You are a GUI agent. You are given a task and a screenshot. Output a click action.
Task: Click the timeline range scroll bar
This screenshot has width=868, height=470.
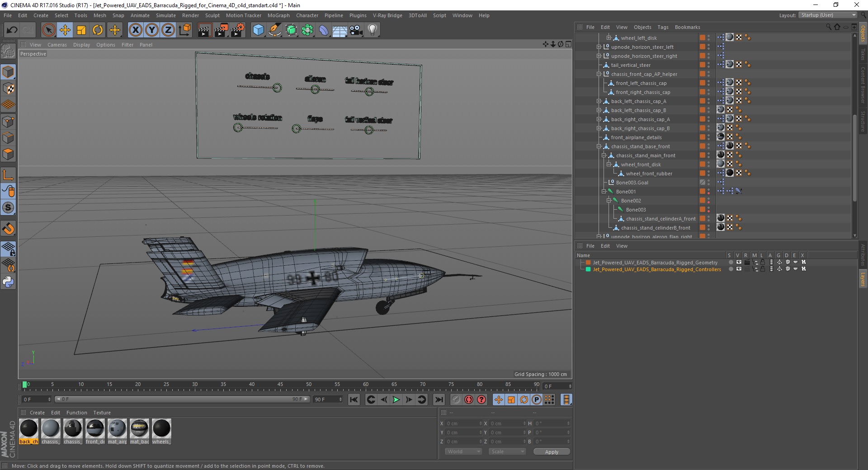(x=182, y=399)
